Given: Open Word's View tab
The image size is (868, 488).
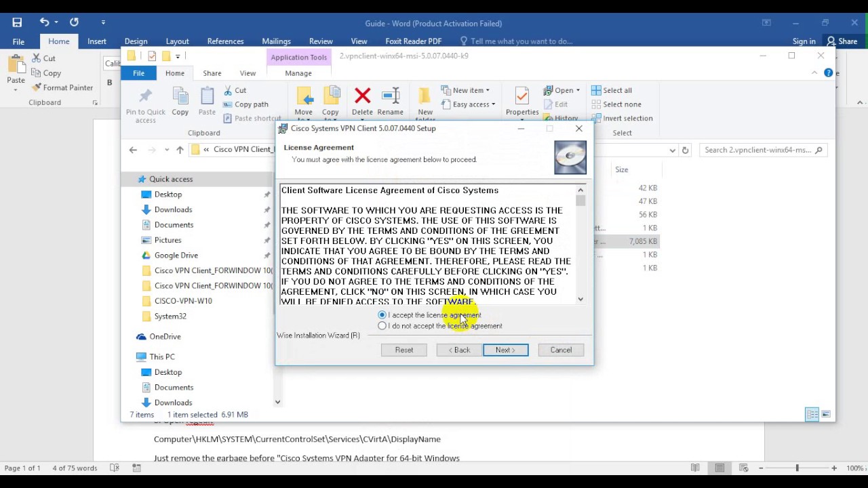Looking at the screenshot, I should 359,41.
